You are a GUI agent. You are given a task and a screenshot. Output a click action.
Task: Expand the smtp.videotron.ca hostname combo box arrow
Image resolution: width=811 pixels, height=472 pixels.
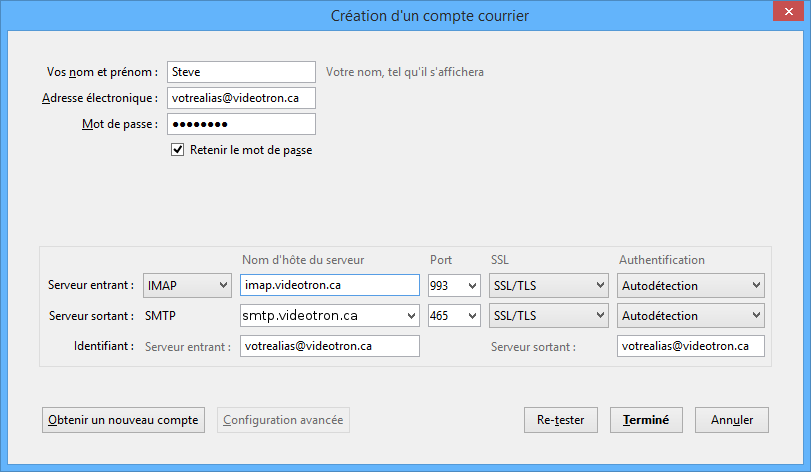(x=411, y=316)
